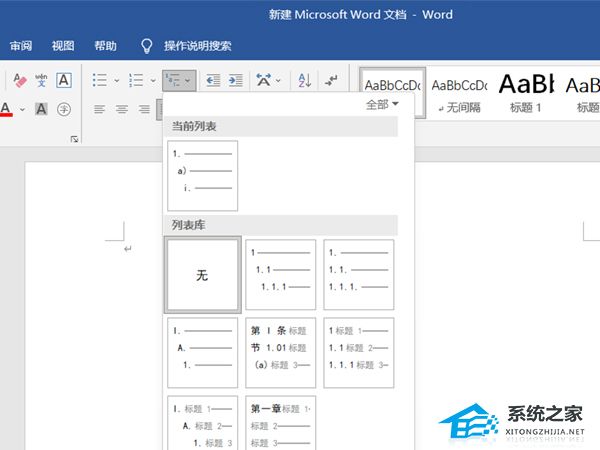Select the 1标题1, 1.1标题2 list style
This screenshot has height=450, width=600.
(x=359, y=353)
